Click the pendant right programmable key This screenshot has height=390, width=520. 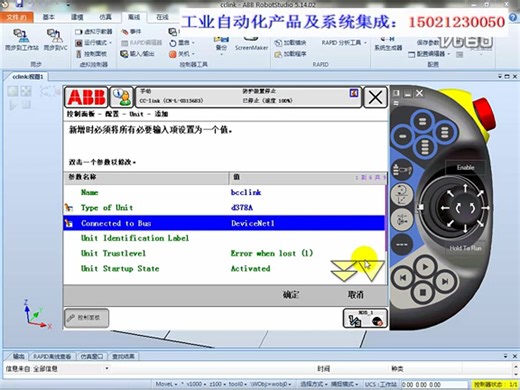[445, 133]
